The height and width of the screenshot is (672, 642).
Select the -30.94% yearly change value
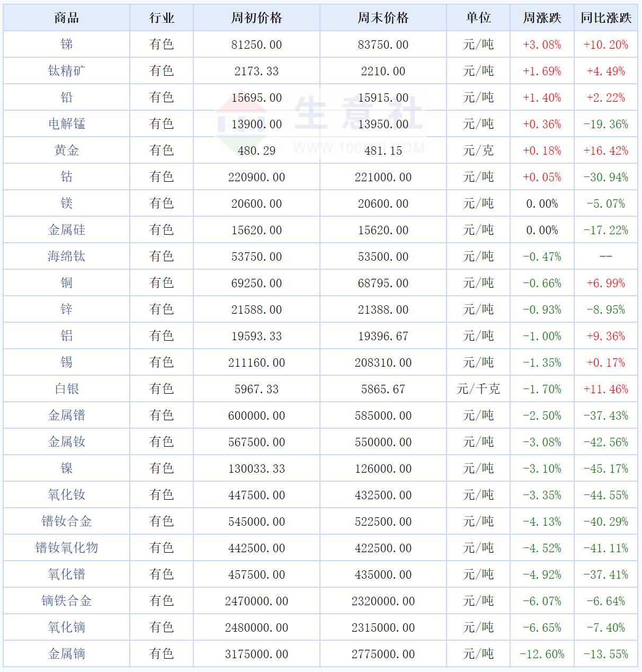click(606, 177)
